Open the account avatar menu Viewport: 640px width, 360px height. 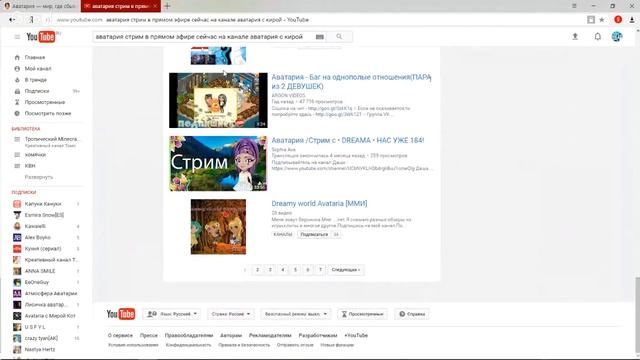(617, 37)
